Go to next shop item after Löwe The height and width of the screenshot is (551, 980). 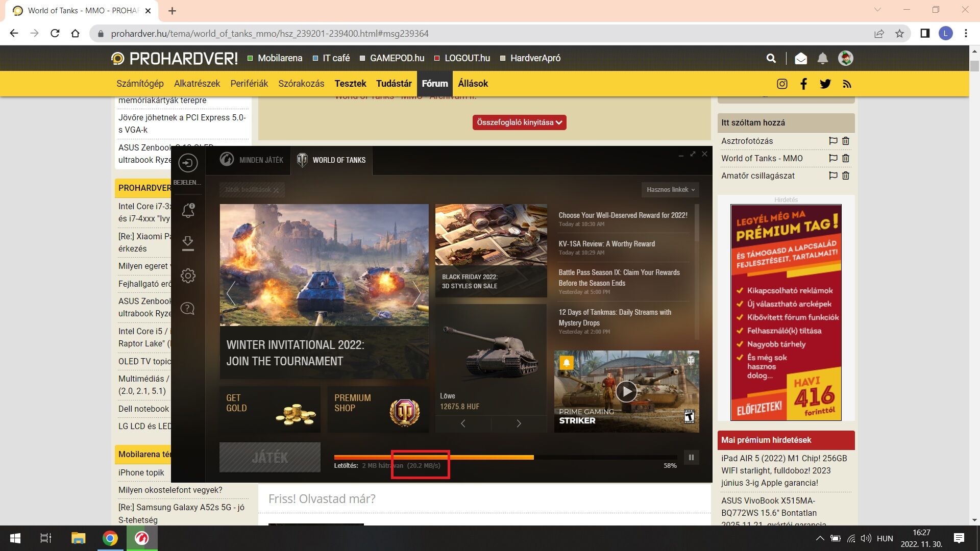pos(519,423)
